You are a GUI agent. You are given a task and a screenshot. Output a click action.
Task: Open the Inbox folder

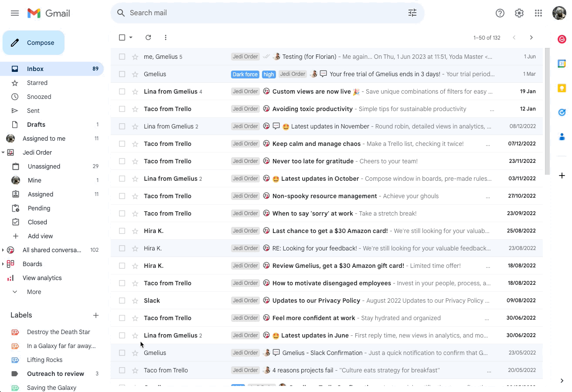click(52, 69)
